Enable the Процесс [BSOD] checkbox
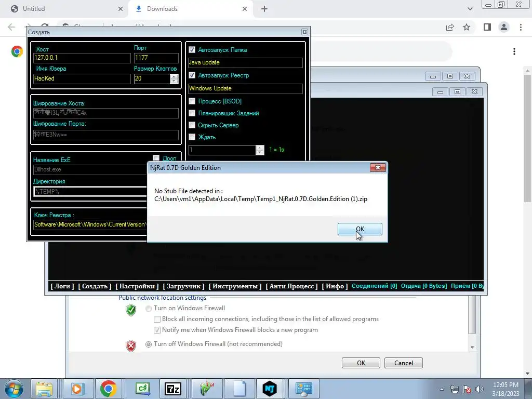The height and width of the screenshot is (399, 532). point(192,101)
